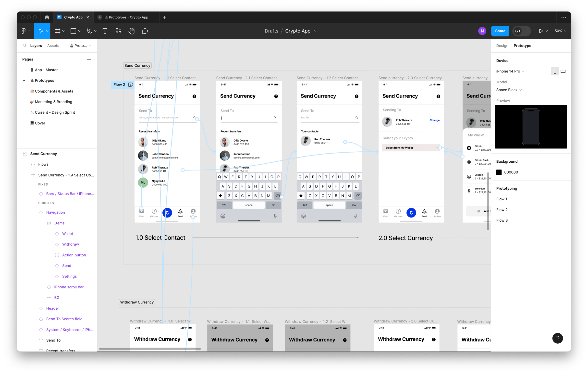Select portrait device orientation icon
The height and width of the screenshot is (374, 588).
tap(555, 71)
